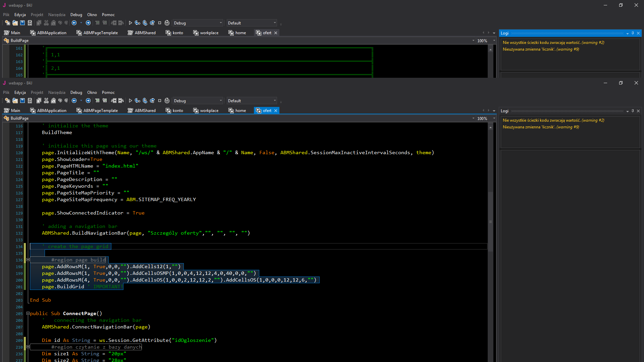Click Save icon in lower window toolbar
The width and height of the screenshot is (644, 362).
(22, 101)
